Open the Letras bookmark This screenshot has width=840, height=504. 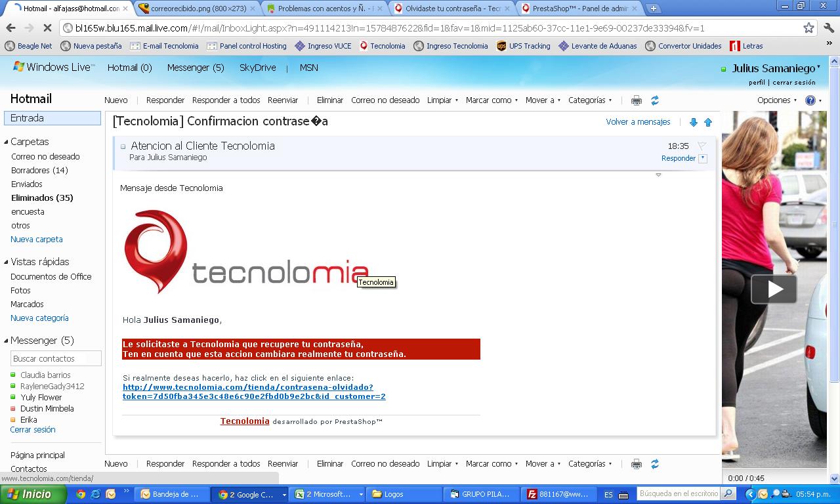pos(746,46)
